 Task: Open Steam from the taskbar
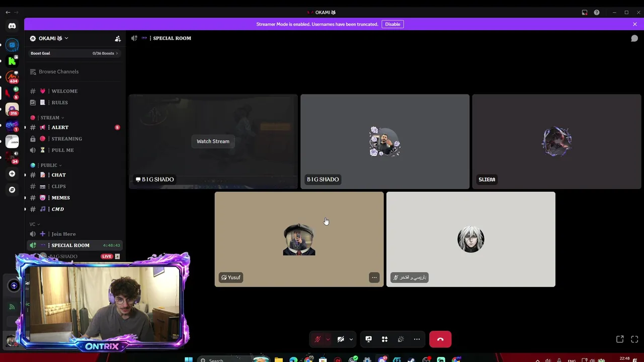pos(412,359)
